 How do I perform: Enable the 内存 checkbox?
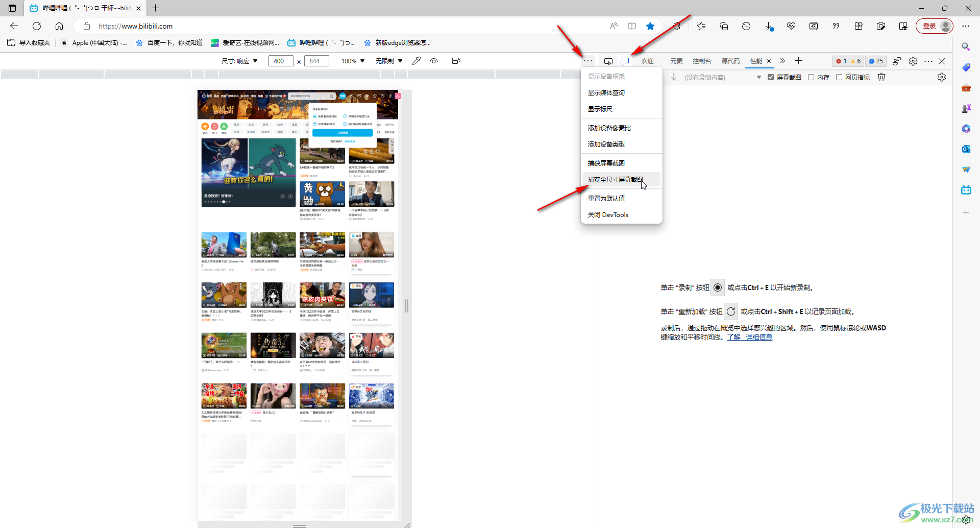click(811, 77)
